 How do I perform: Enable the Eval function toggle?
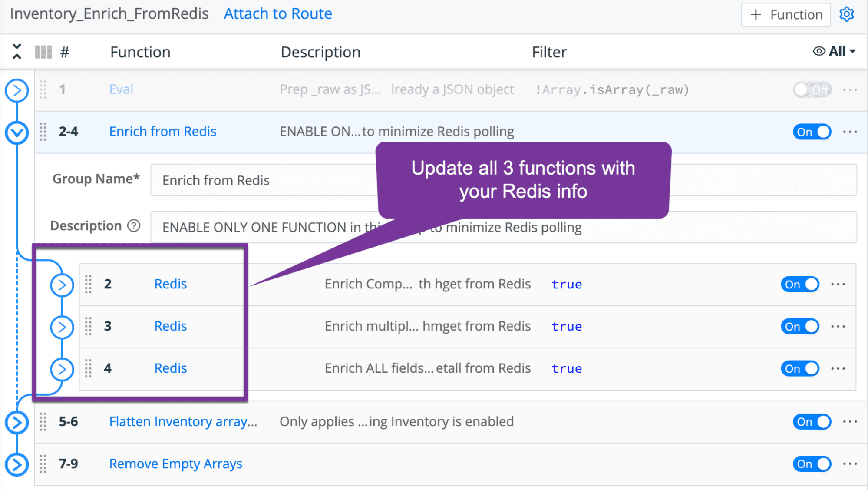[812, 90]
